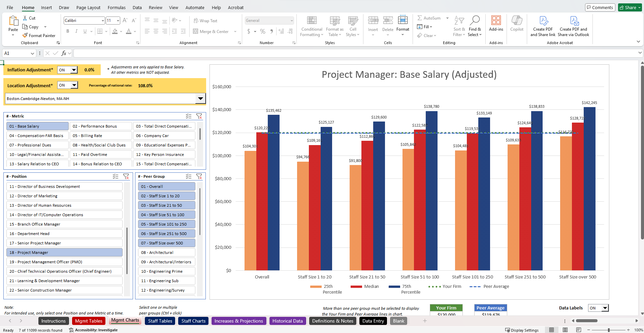Screen dimensions: 644x333
Task: Switch to Page Layout view in status bar
Action: point(565,330)
